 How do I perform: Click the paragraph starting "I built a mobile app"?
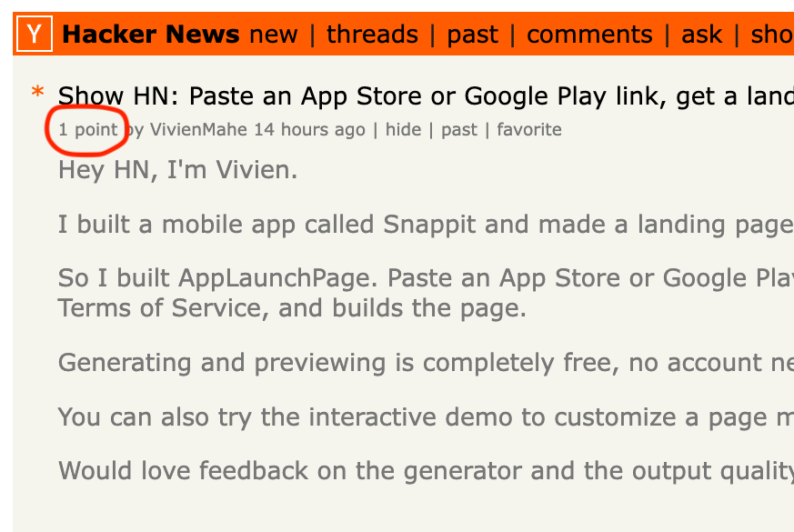pos(426,225)
